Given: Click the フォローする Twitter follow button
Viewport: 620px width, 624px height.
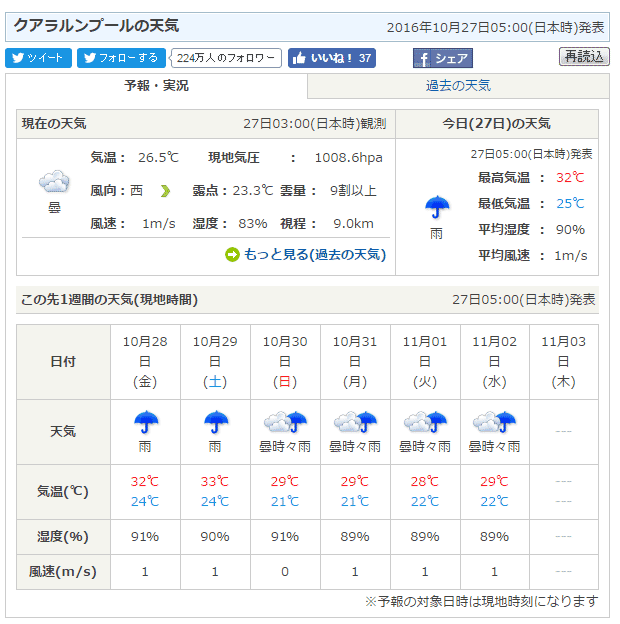Looking at the screenshot, I should (x=121, y=58).
